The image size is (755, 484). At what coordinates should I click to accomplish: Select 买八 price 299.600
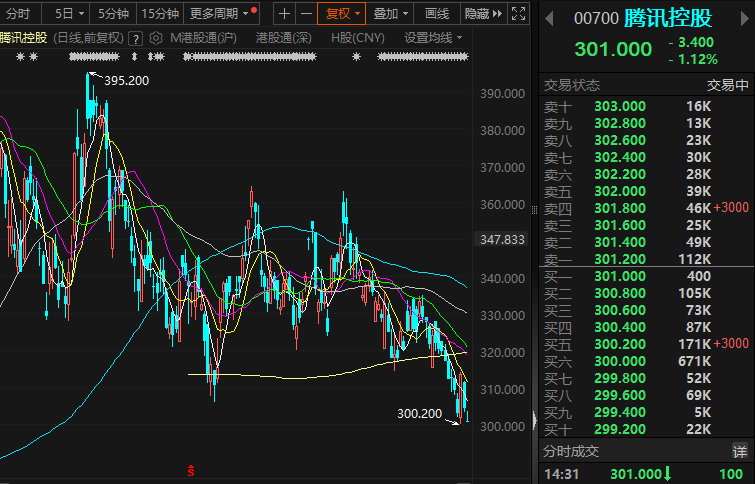pos(620,395)
